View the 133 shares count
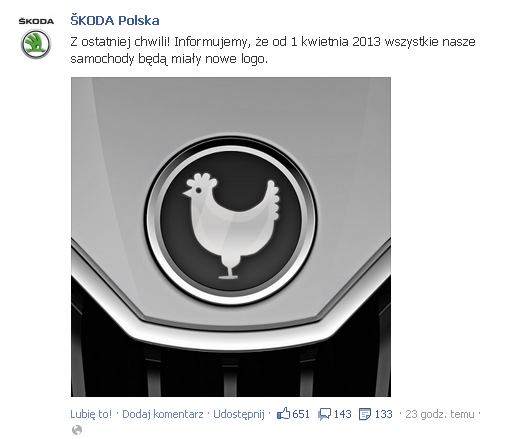511x439 pixels. [x=383, y=414]
